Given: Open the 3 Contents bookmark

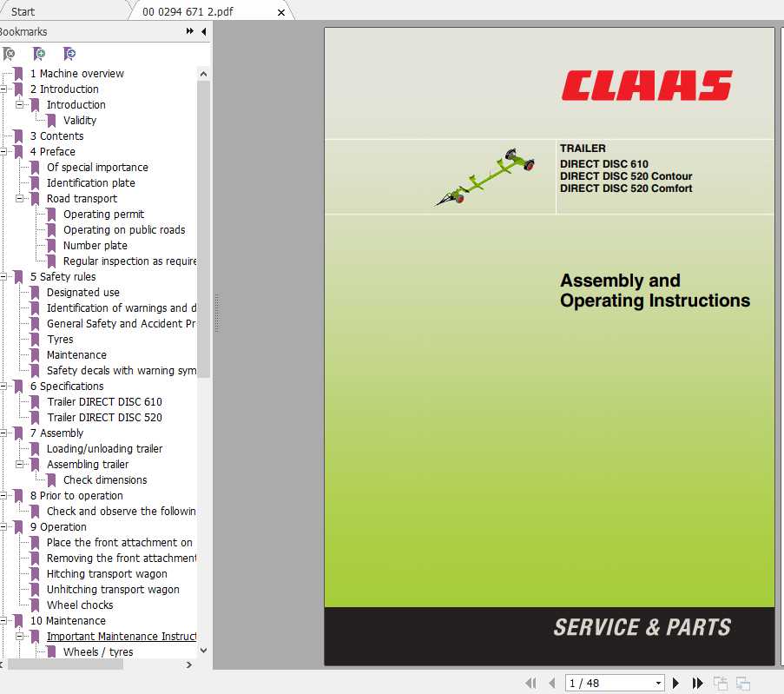Looking at the screenshot, I should (56, 136).
